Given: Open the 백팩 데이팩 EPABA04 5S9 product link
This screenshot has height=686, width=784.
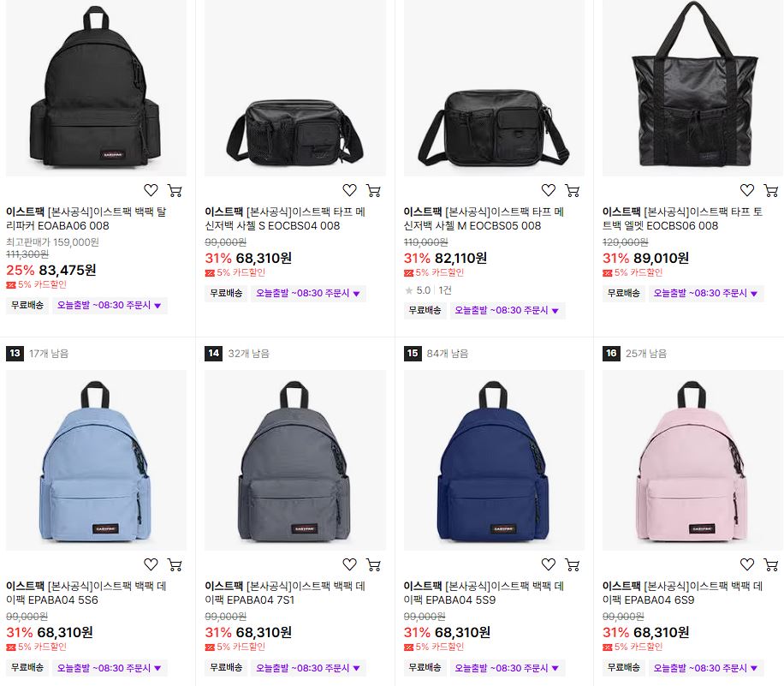Looking at the screenshot, I should point(484,593).
